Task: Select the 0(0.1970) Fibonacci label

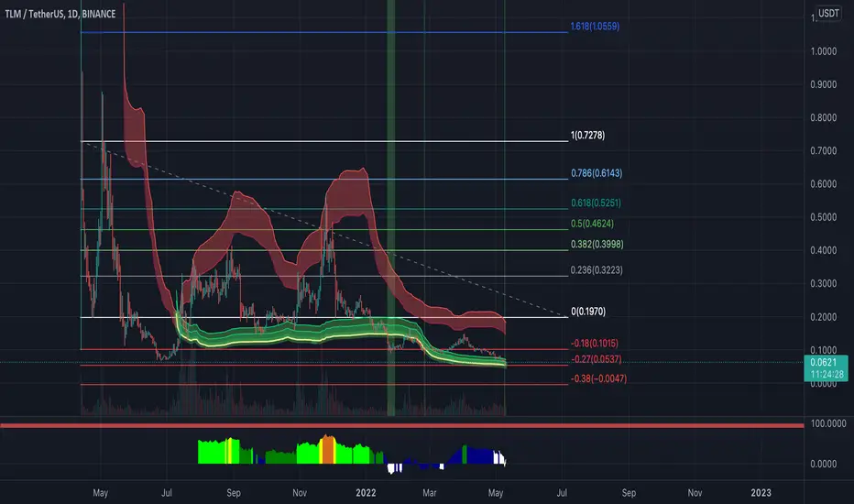Action: click(588, 312)
